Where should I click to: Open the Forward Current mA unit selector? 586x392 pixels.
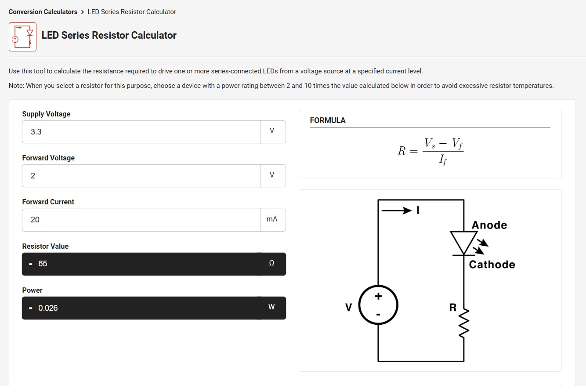pos(273,220)
